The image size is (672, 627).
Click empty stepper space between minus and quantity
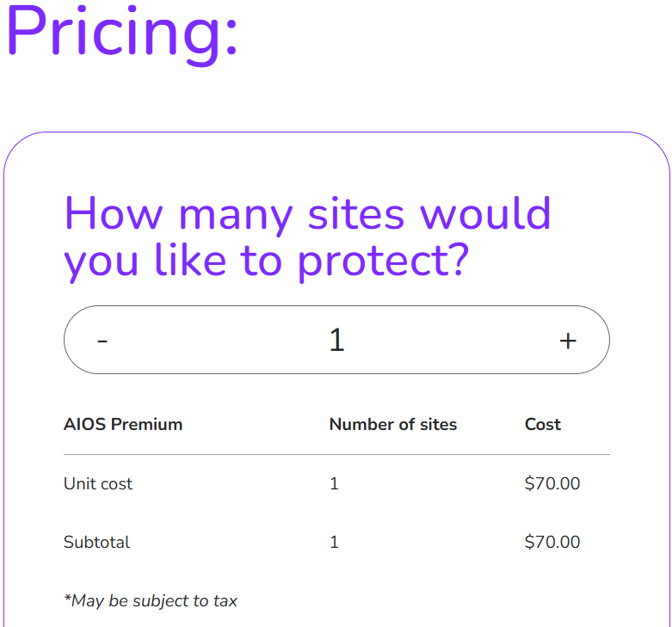[x=215, y=341]
